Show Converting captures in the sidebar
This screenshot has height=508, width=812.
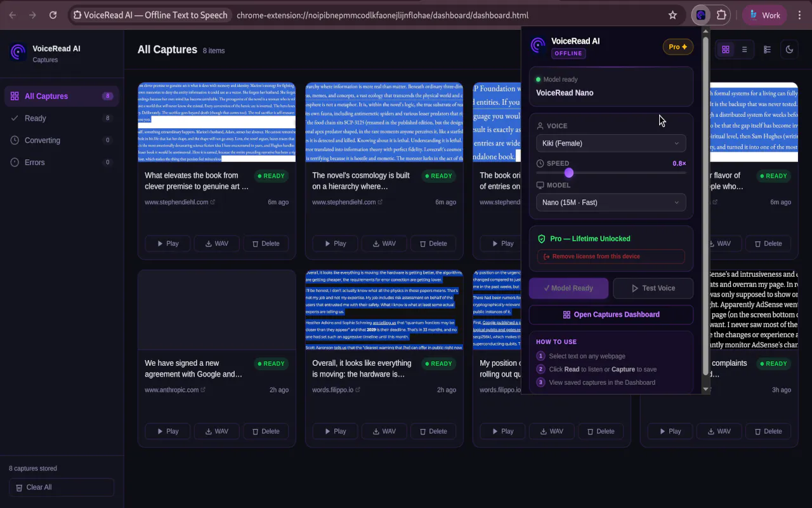click(x=62, y=140)
